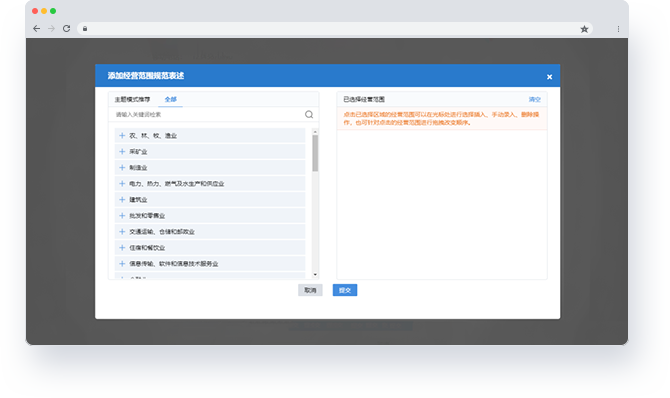This screenshot has width=670, height=398.
Task: Click the 取消 button
Action: coord(310,290)
